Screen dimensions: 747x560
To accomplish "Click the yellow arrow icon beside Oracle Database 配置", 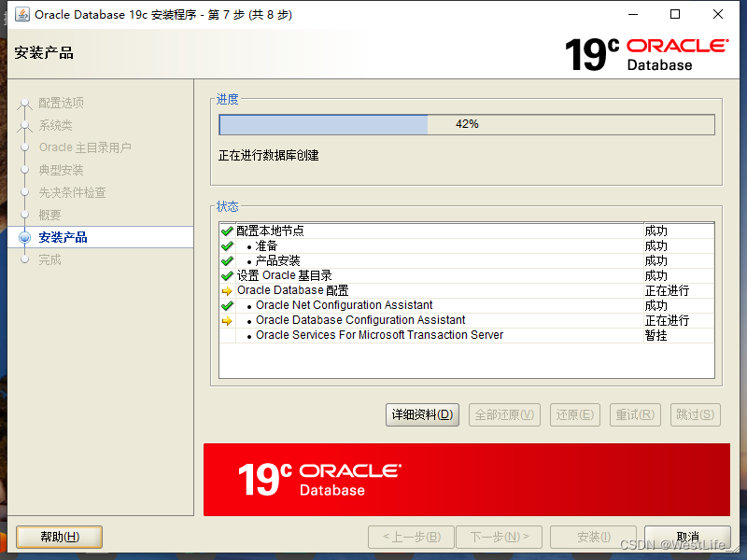I will pos(226,290).
